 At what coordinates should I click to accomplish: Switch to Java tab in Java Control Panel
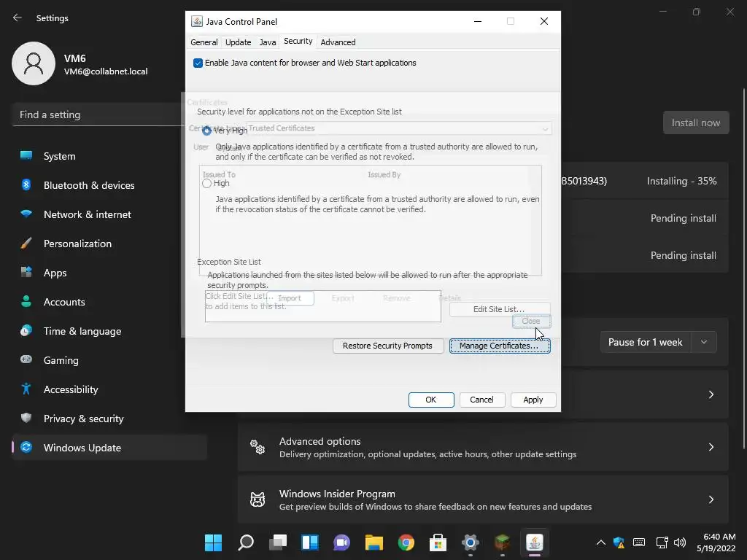tap(267, 42)
